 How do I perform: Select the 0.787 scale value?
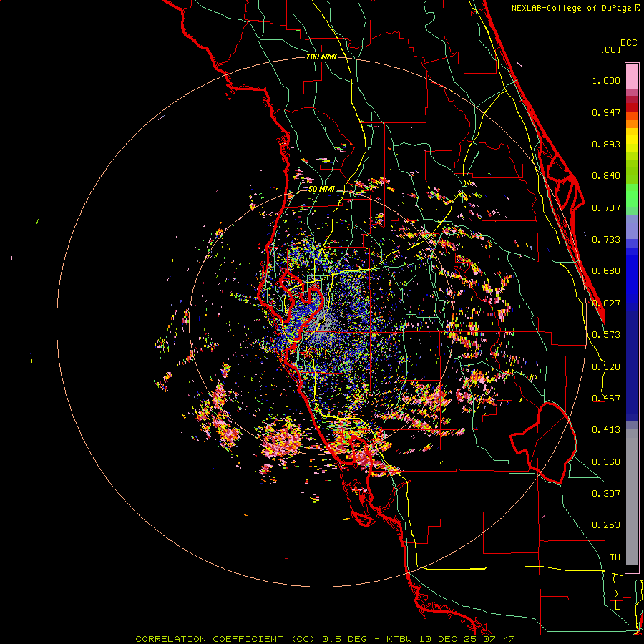pyautogui.click(x=606, y=208)
